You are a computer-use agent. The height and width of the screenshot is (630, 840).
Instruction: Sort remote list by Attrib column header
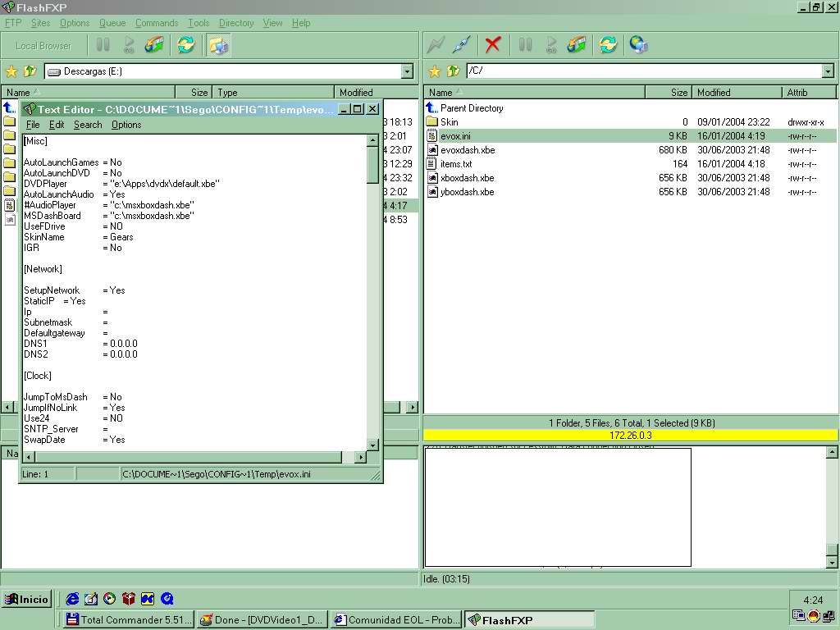pos(809,92)
